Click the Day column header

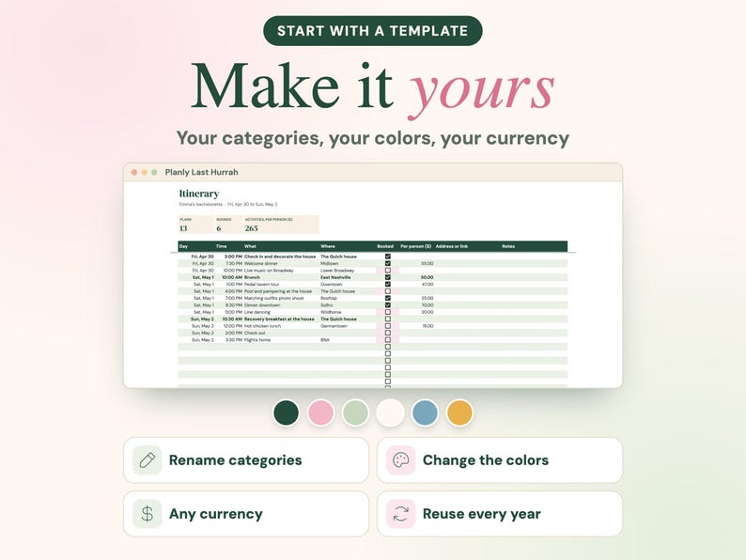pyautogui.click(x=183, y=246)
